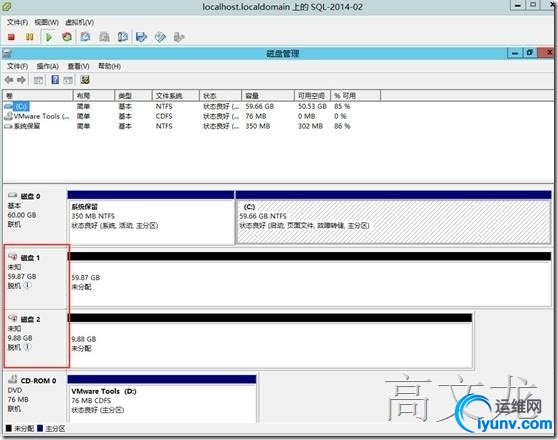Click the green Power On play icon
Image resolution: width=558 pixels, height=440 pixels.
coord(49,37)
